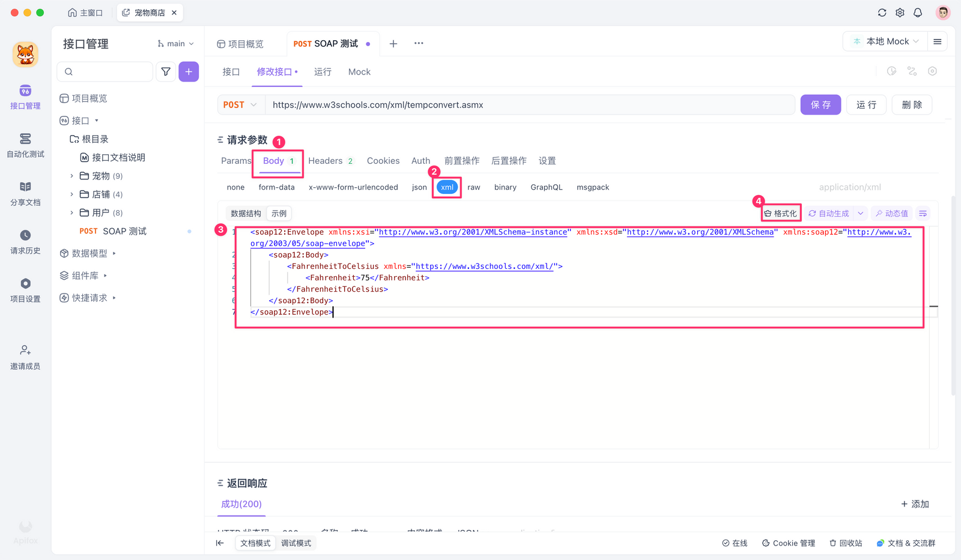
Task: Expand the 宠物 folder
Action: (x=71, y=176)
